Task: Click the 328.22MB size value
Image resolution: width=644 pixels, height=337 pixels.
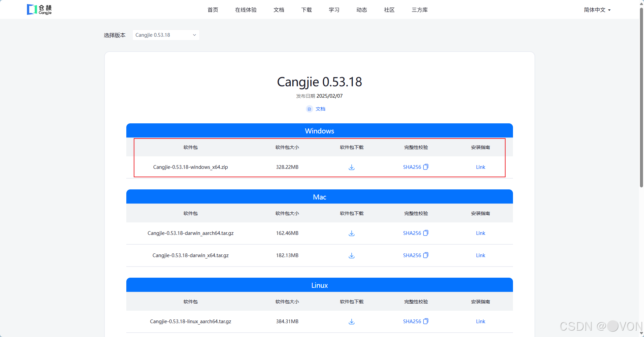Action: pos(287,167)
